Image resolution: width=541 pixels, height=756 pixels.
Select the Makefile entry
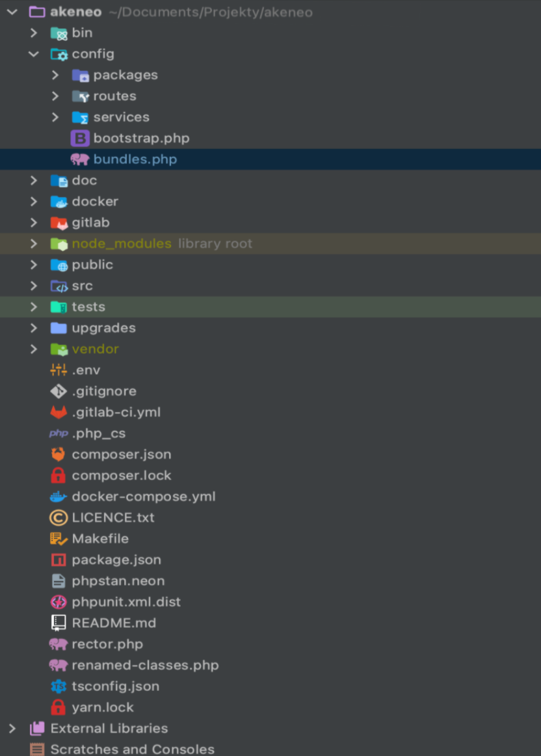pos(100,539)
